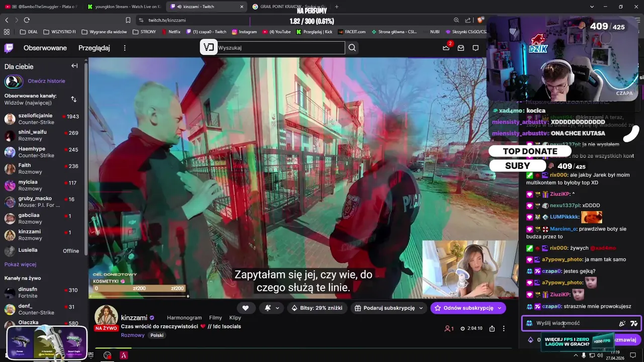This screenshot has height=362, width=644.
Task: Collapse the Dla ciebie sidebar
Action: pyautogui.click(x=74, y=66)
